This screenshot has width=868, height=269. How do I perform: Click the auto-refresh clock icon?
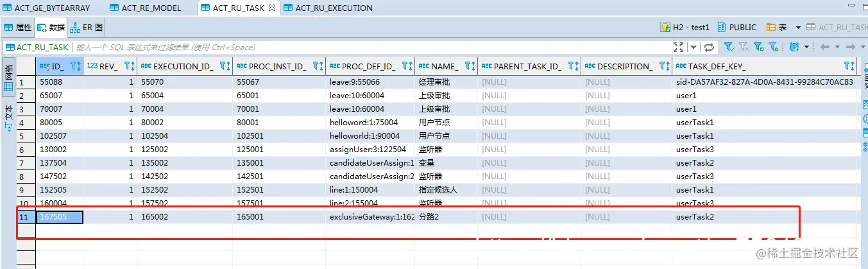pyautogui.click(x=794, y=47)
